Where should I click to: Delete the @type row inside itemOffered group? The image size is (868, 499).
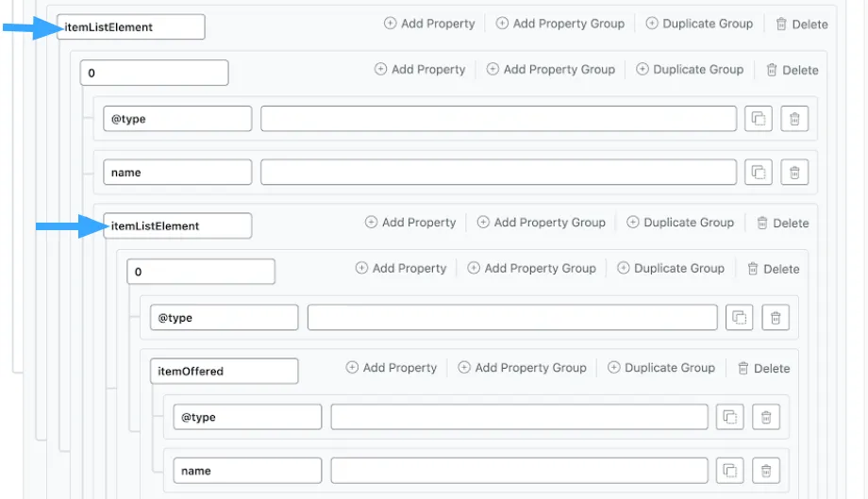[x=766, y=417]
